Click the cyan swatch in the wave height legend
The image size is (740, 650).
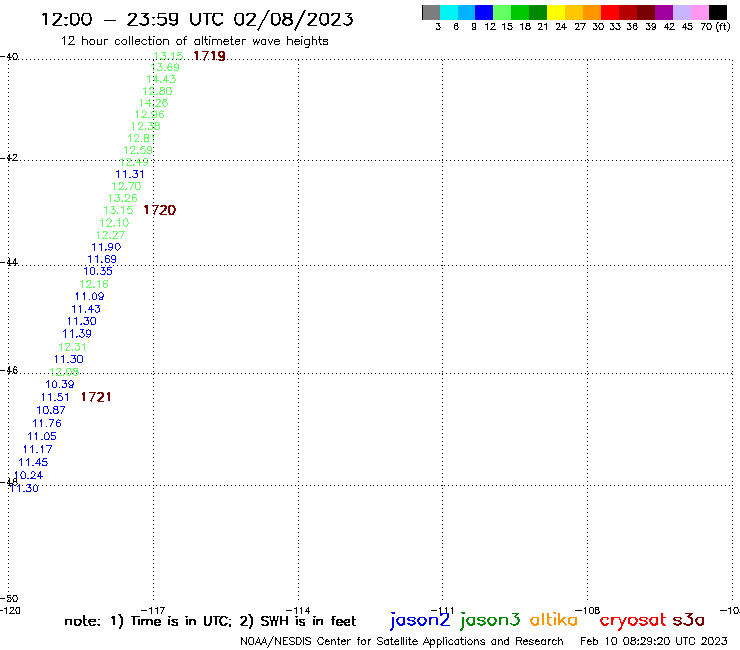449,12
